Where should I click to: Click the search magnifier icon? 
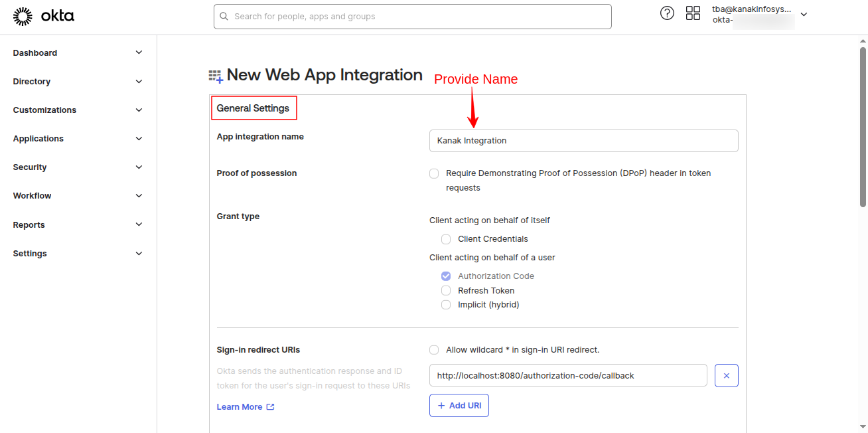click(224, 16)
